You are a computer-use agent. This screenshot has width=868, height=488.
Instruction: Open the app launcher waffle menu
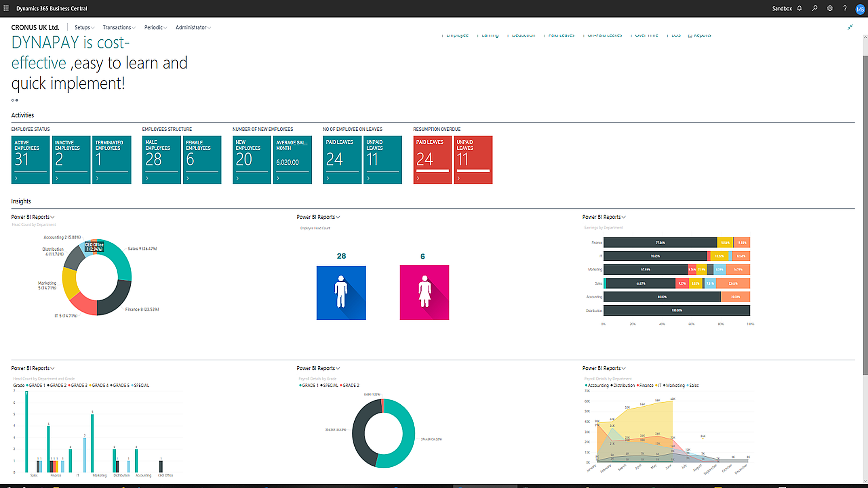coord(6,8)
